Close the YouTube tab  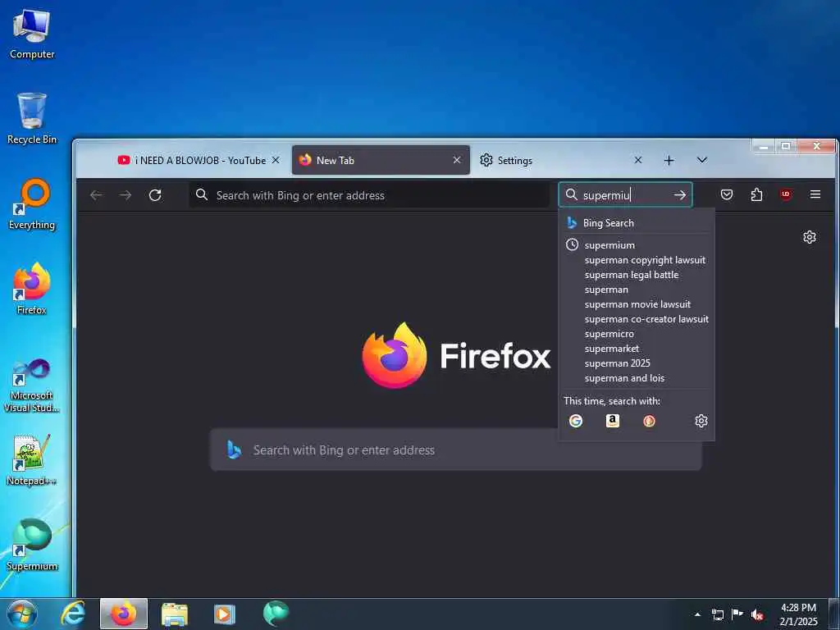pyautogui.click(x=276, y=160)
